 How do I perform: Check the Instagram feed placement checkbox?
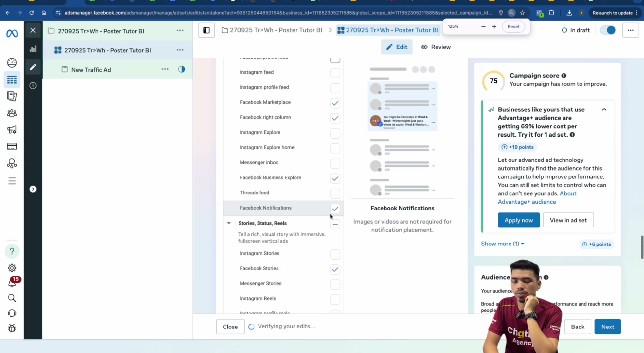click(335, 73)
